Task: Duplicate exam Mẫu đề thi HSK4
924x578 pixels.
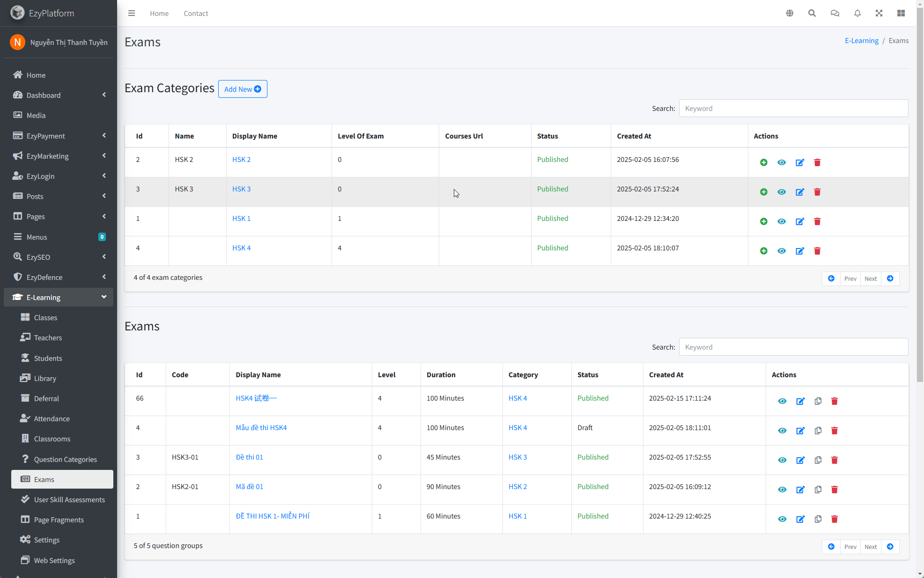Action: point(818,431)
